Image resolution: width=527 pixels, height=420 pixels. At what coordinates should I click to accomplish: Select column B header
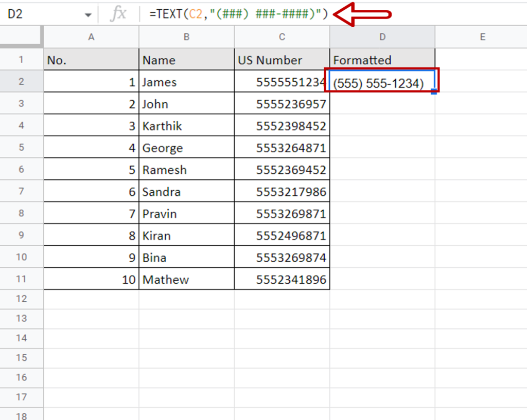[x=186, y=37]
